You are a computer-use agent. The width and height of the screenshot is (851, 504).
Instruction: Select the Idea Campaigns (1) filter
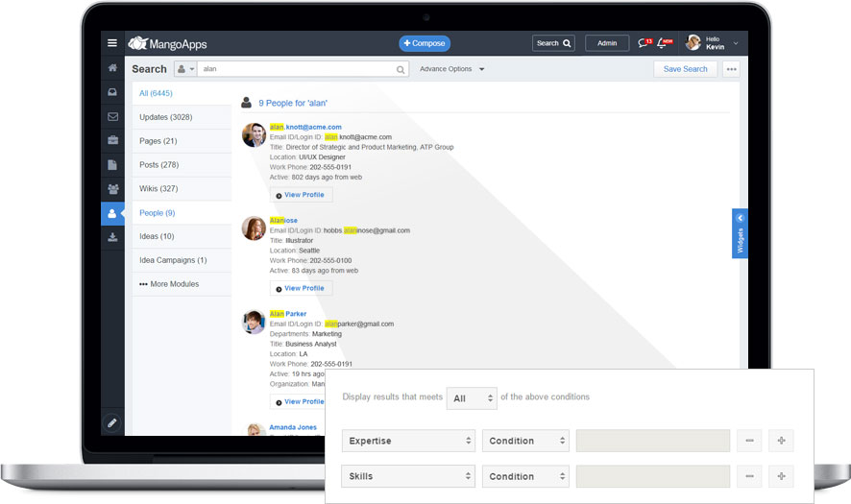182,260
